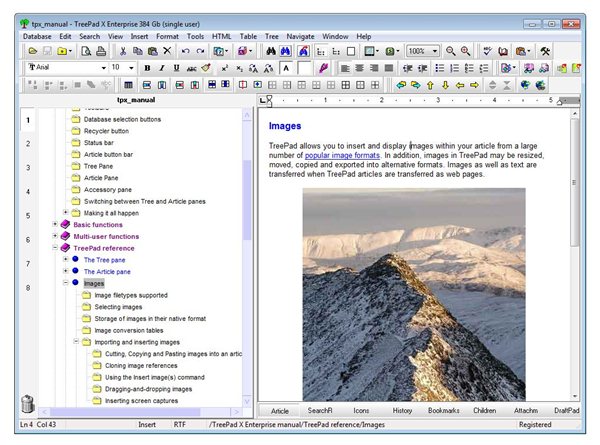
Task: Click the font color A swatch
Action: click(286, 68)
